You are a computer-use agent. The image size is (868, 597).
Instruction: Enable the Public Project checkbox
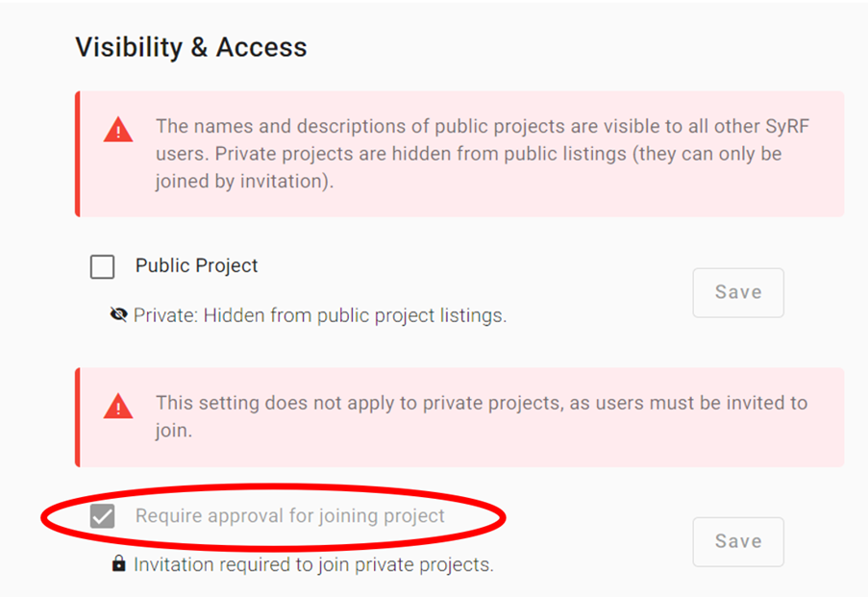tap(103, 266)
